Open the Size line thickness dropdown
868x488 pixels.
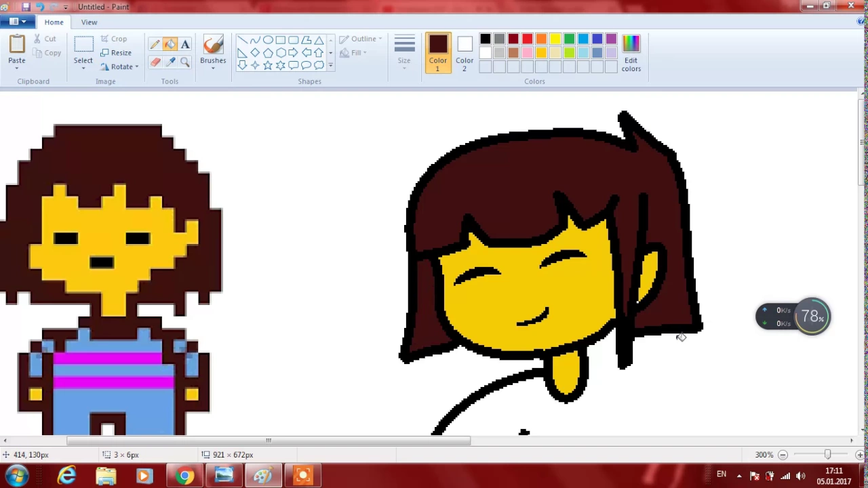click(404, 52)
